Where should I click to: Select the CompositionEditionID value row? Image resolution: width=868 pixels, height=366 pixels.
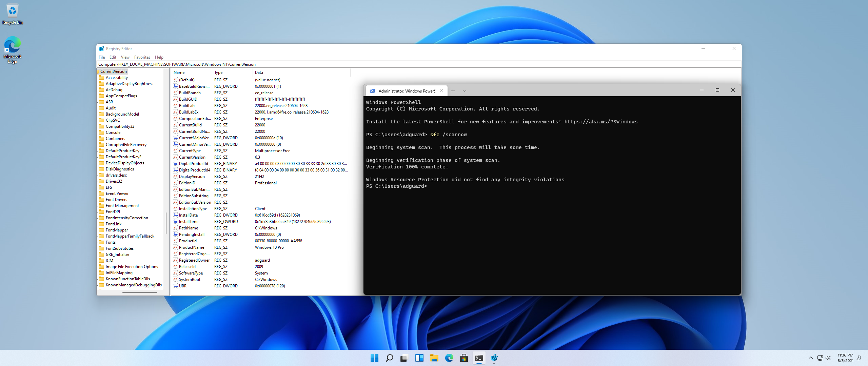[x=261, y=119]
